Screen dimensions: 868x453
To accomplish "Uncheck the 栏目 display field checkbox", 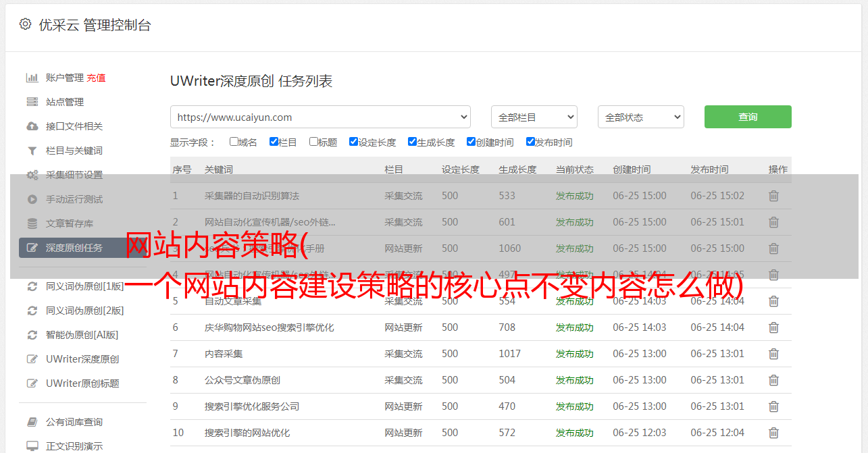I will coord(274,142).
